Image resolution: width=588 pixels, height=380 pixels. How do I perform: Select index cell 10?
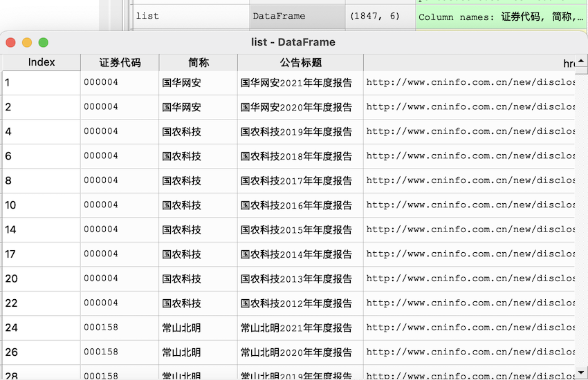pyautogui.click(x=42, y=205)
